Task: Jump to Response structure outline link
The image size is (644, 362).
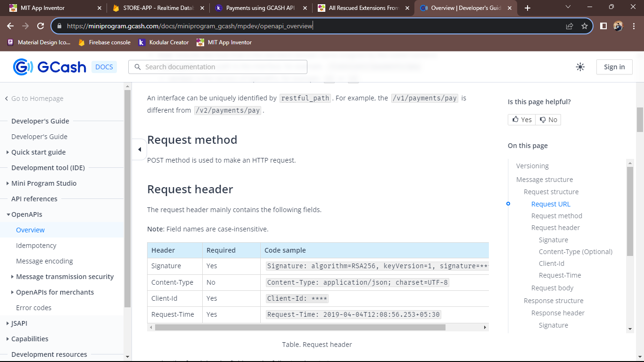Action: pyautogui.click(x=553, y=301)
